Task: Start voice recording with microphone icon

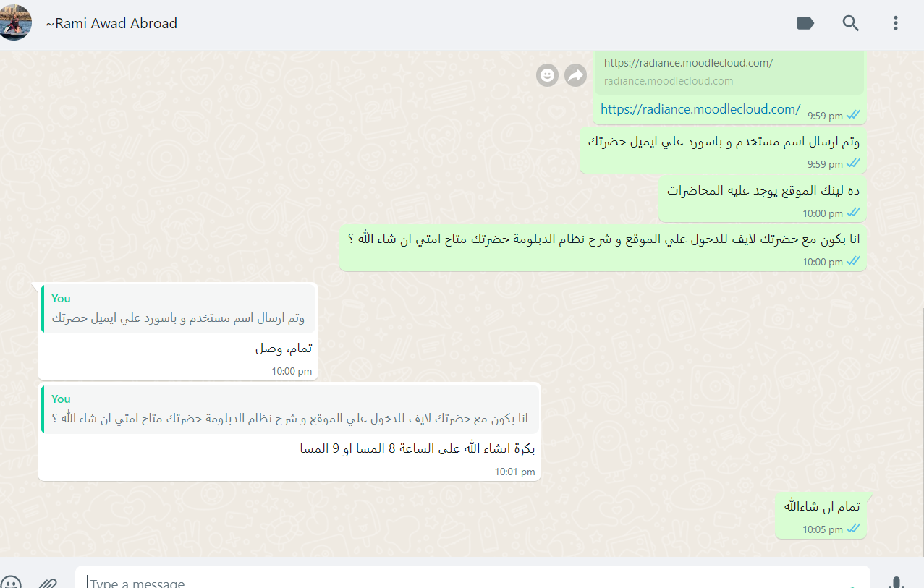Action: coord(897,582)
